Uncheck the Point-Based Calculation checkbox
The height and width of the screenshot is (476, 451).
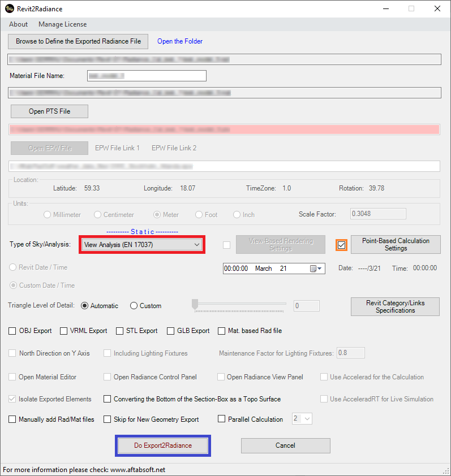(342, 245)
